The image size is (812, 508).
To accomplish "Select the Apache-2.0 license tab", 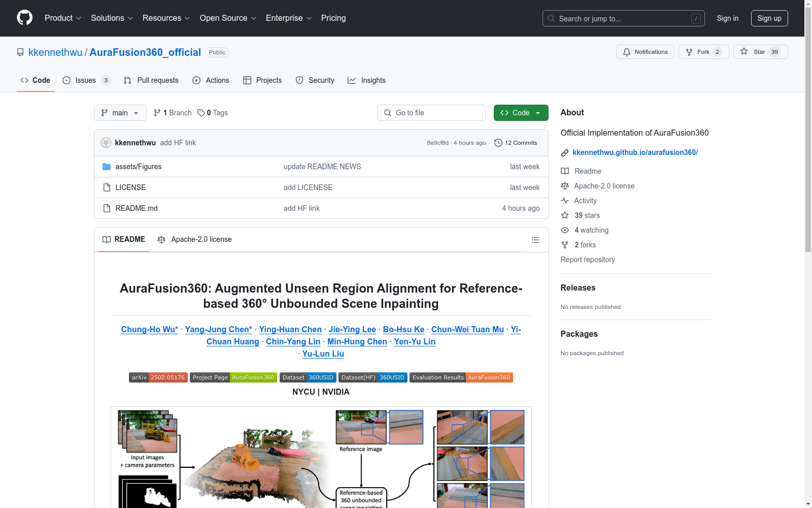I will (x=195, y=240).
